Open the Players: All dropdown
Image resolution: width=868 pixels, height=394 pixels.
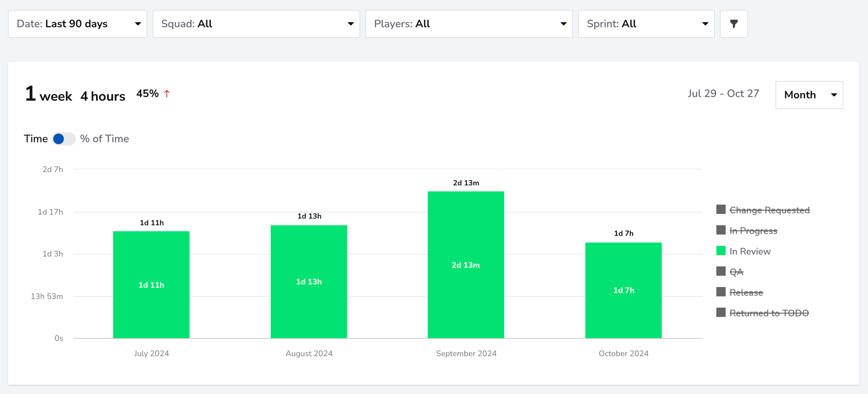click(469, 24)
